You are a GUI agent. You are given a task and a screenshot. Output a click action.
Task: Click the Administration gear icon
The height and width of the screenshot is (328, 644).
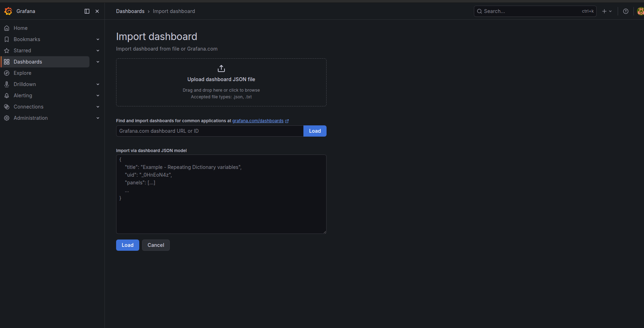(7, 118)
